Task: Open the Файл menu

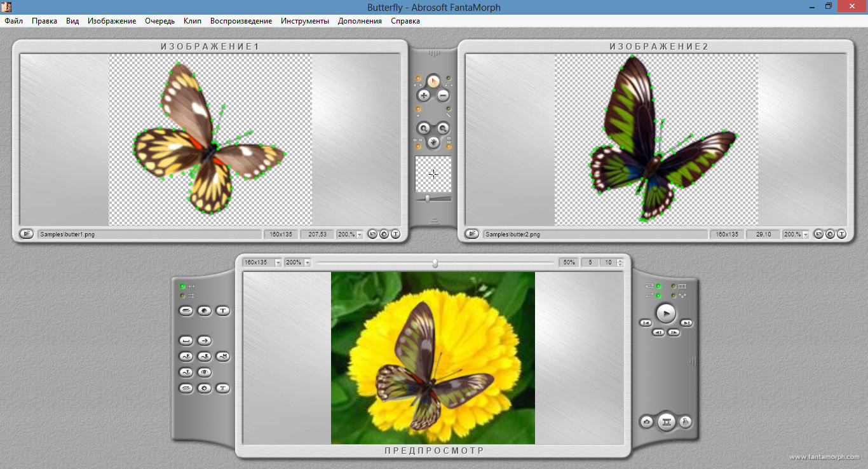Action: pos(13,21)
